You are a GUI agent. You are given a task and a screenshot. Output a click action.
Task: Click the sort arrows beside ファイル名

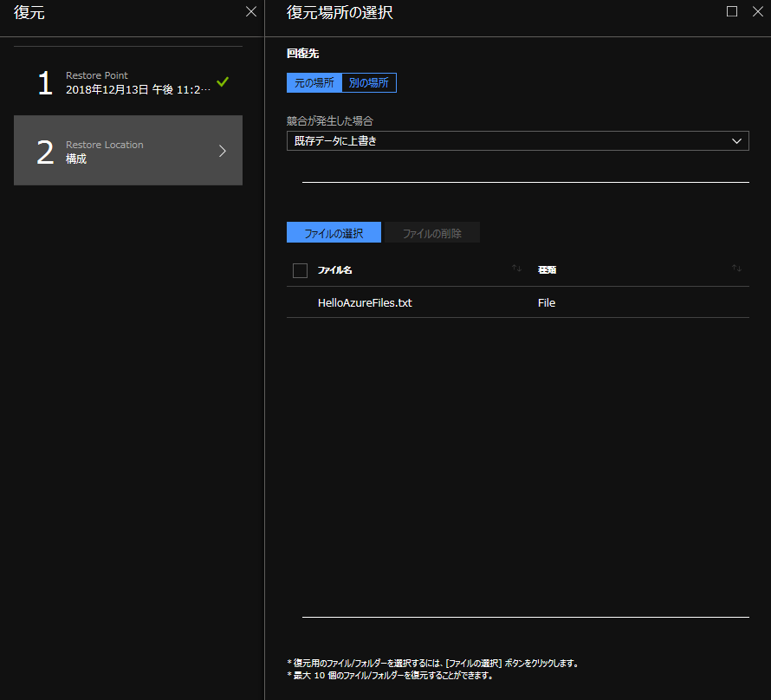coord(517,269)
